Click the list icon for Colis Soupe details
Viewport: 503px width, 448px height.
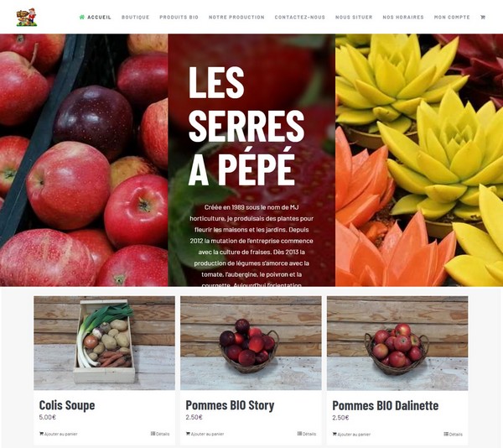coord(153,433)
